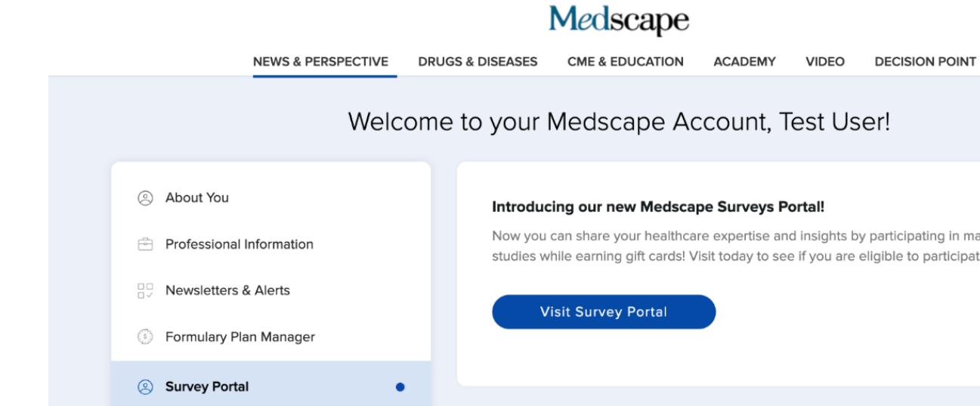Click the Introducing Medscape Surveys Portal heading
This screenshot has height=406, width=980.
click(x=657, y=207)
